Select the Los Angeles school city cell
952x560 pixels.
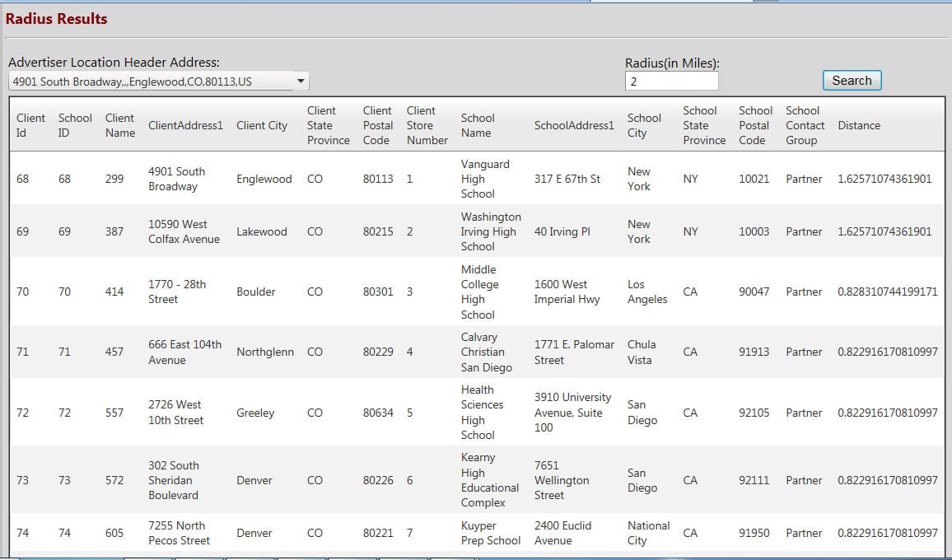click(647, 292)
